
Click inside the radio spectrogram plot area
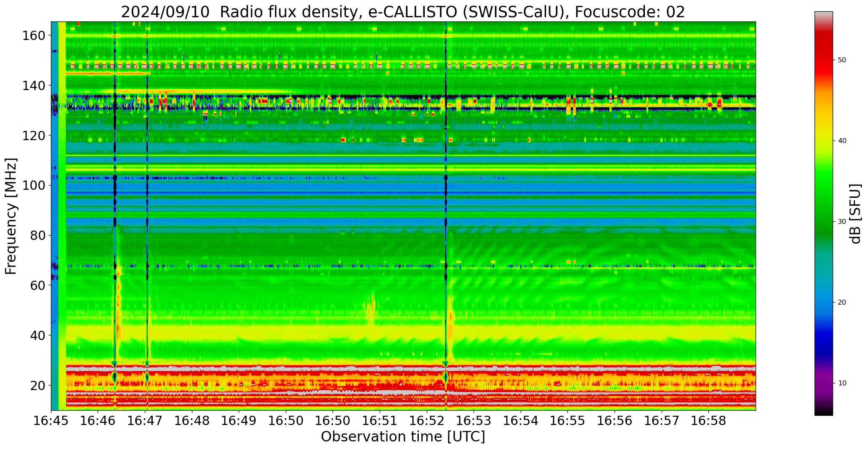403,216
